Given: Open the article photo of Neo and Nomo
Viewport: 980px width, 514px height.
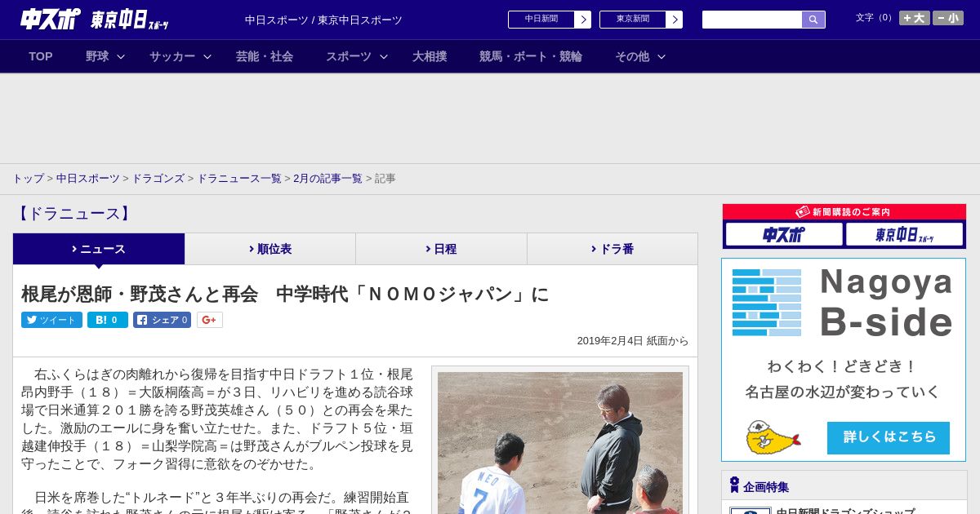Looking at the screenshot, I should (560, 443).
